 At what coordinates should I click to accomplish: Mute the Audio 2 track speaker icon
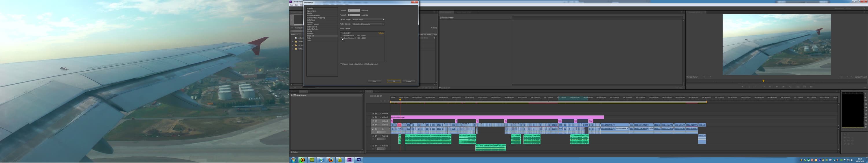pos(373,136)
